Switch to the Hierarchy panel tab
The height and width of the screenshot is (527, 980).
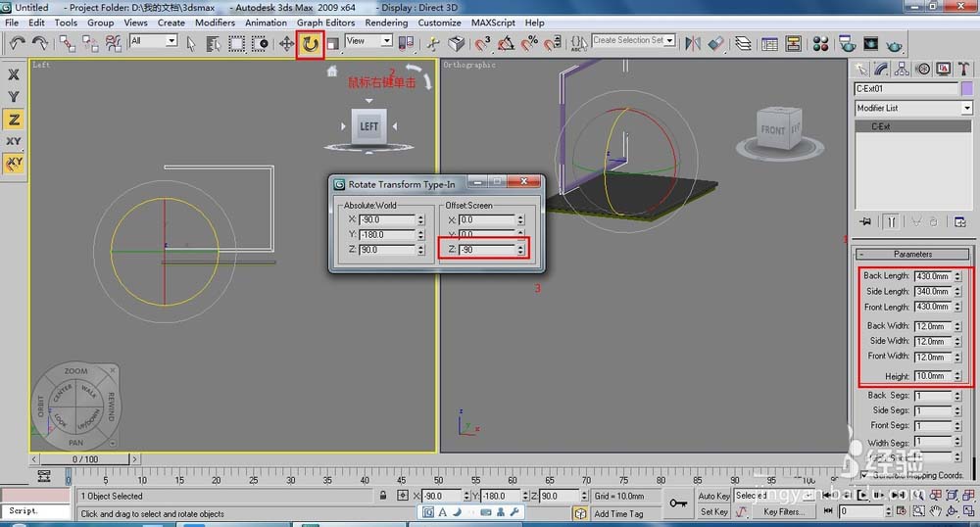(902, 69)
